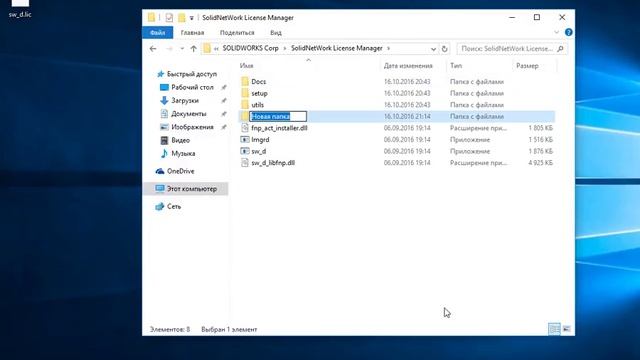
Task: Click the 4 925 КБ size cell
Action: point(540,163)
